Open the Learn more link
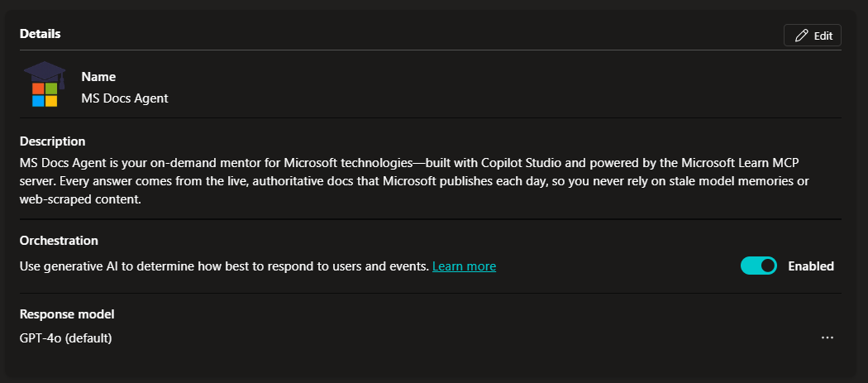868x383 pixels. pos(464,266)
